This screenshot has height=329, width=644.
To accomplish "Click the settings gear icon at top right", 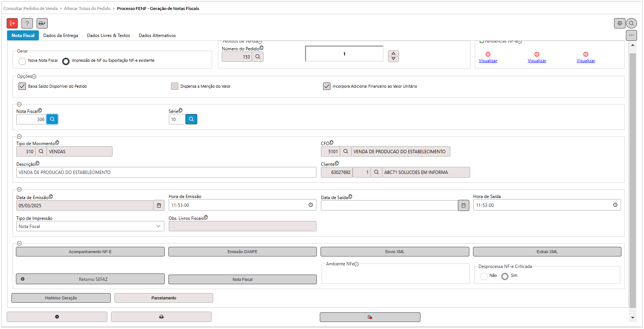I will point(620,23).
